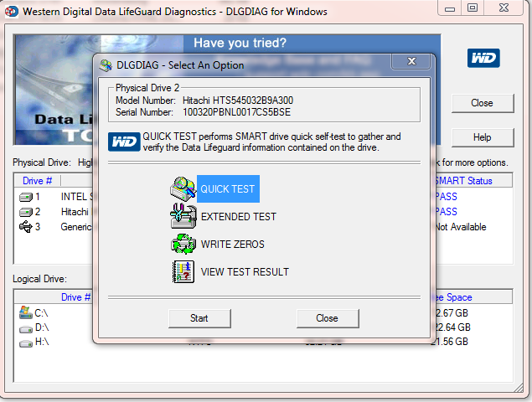The image size is (532, 402).
Task: Select the USB drive 3 Generic icon
Action: (26, 227)
